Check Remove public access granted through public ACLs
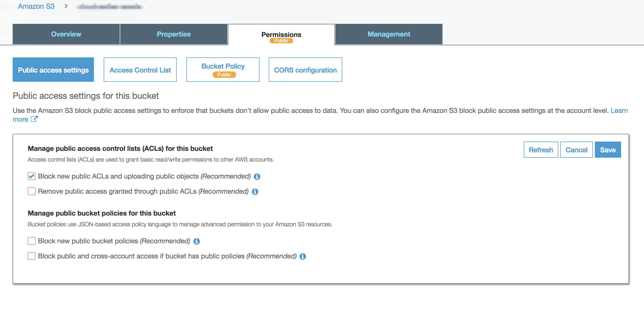 coord(31,191)
